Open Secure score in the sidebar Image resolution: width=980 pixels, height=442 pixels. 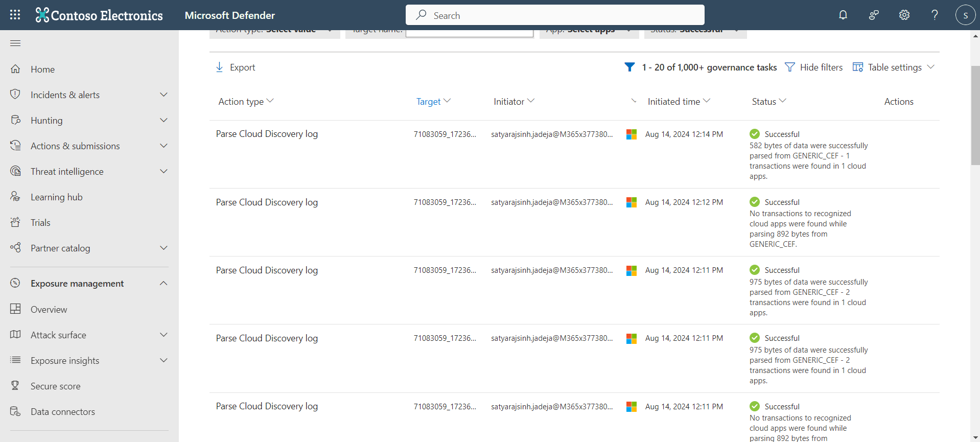pos(55,386)
